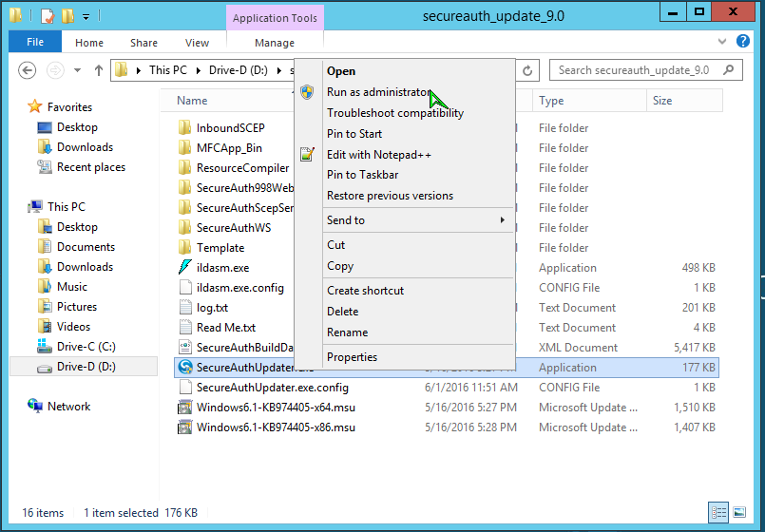765x532 pixels.
Task: Select the log.txt file
Action: (x=212, y=308)
